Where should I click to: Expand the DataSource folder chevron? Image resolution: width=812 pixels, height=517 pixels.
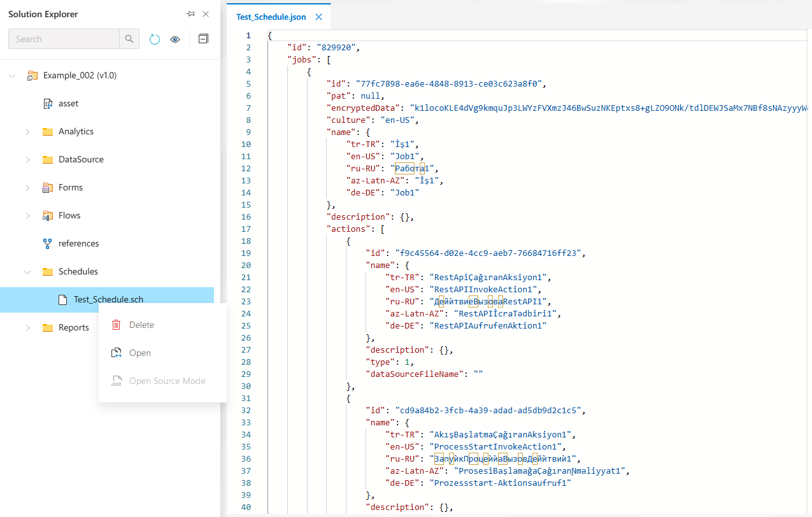click(x=27, y=160)
